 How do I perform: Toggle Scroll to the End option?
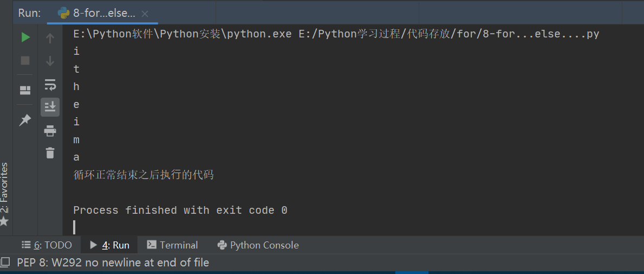tap(50, 107)
